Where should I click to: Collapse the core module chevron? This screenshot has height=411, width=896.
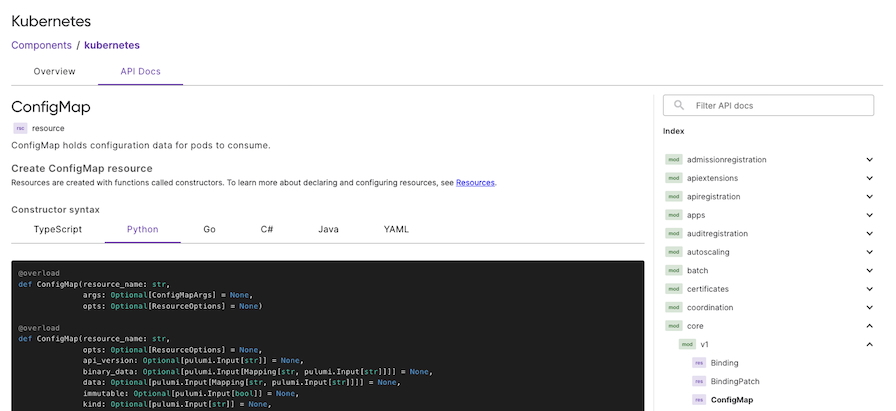click(x=869, y=326)
